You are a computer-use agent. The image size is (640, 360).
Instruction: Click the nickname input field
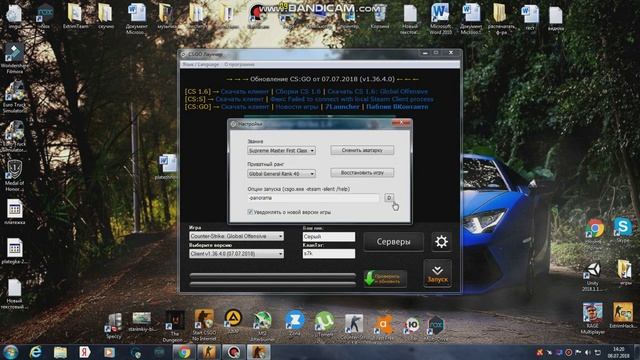(329, 236)
